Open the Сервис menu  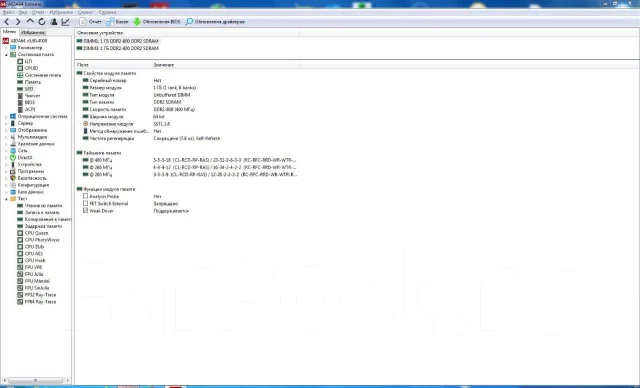click(x=85, y=12)
